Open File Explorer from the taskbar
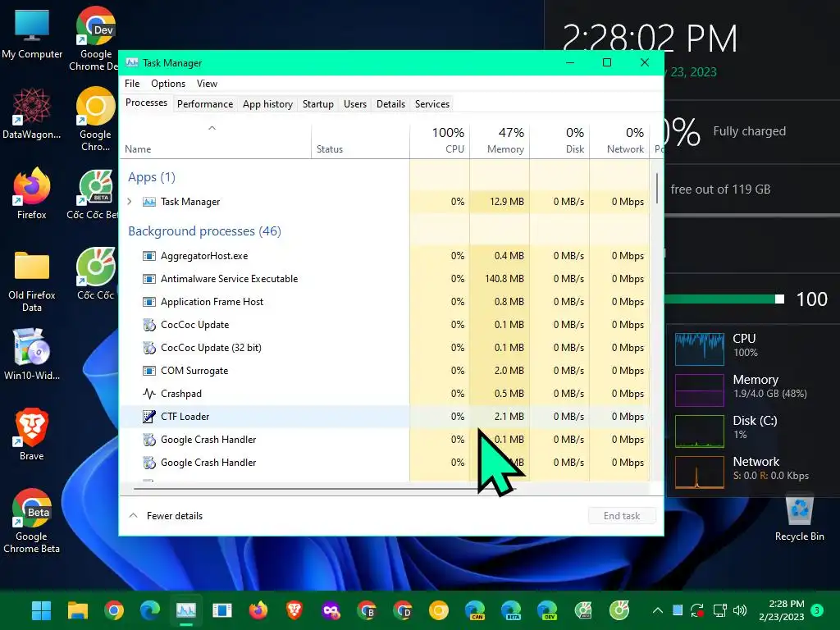 click(x=78, y=610)
